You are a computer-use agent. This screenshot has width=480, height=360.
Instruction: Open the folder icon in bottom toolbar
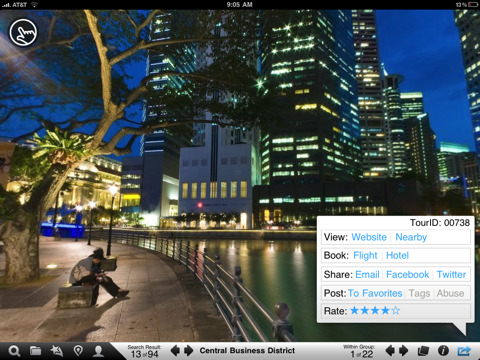point(35,351)
